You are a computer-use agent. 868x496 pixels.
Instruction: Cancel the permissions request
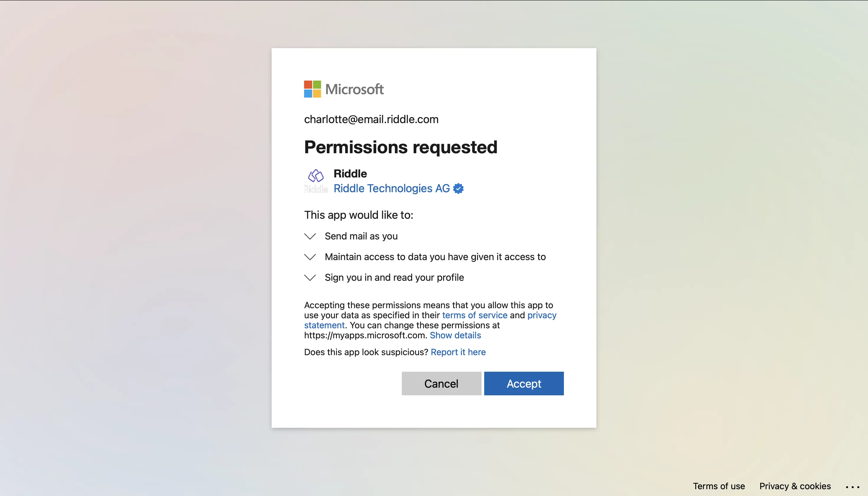[441, 384]
